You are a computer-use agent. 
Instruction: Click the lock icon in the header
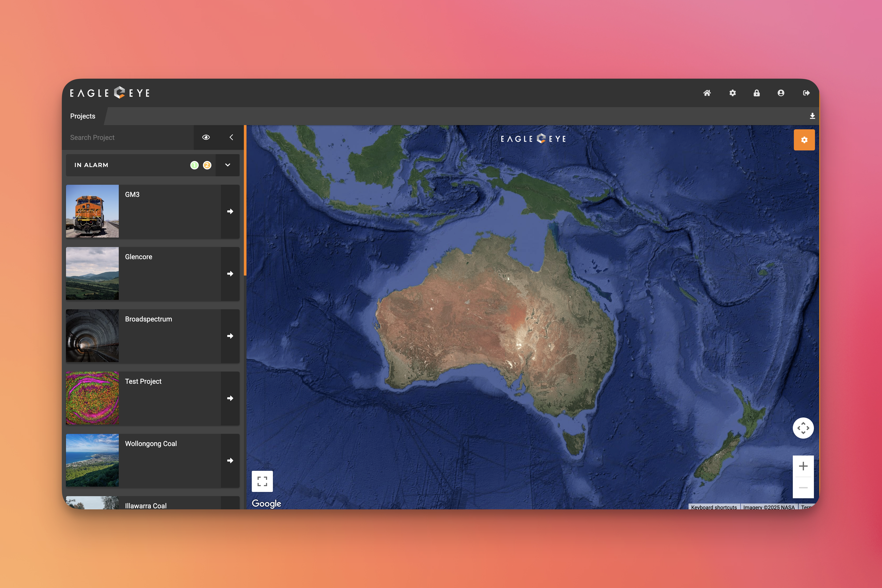[757, 93]
